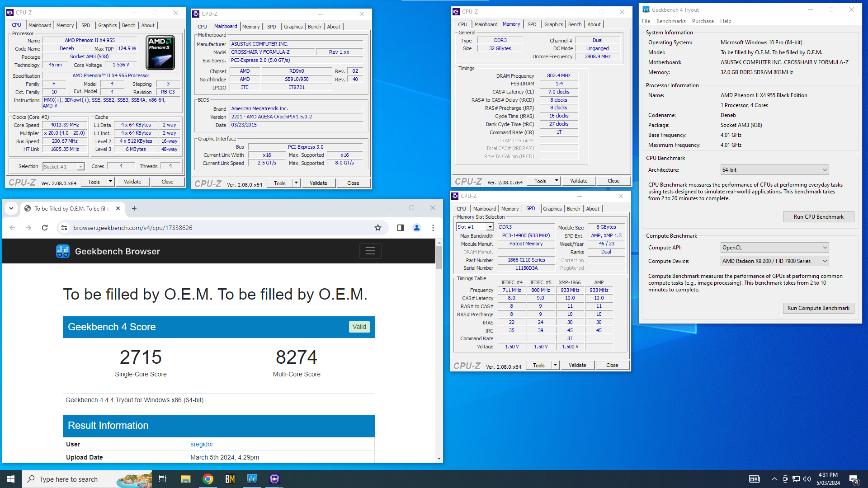Open Tools dropdown arrow in CPU tab window

(110, 182)
